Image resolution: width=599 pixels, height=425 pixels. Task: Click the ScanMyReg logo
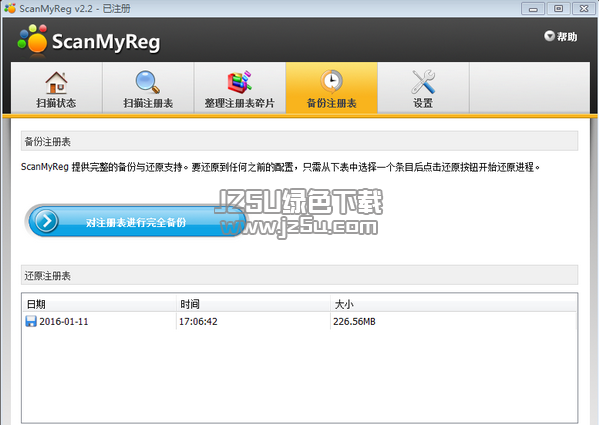(89, 40)
